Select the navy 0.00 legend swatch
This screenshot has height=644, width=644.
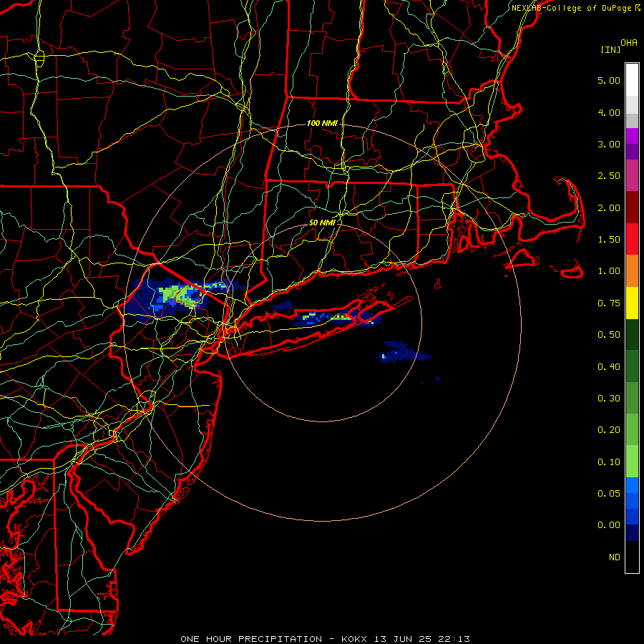pyautogui.click(x=632, y=532)
